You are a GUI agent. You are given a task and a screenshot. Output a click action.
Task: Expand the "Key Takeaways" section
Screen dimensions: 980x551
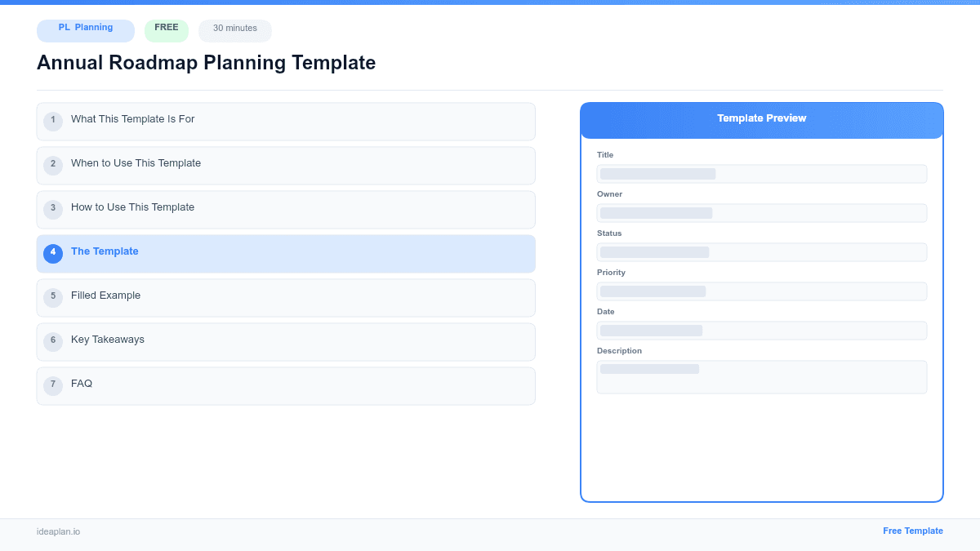coord(286,340)
